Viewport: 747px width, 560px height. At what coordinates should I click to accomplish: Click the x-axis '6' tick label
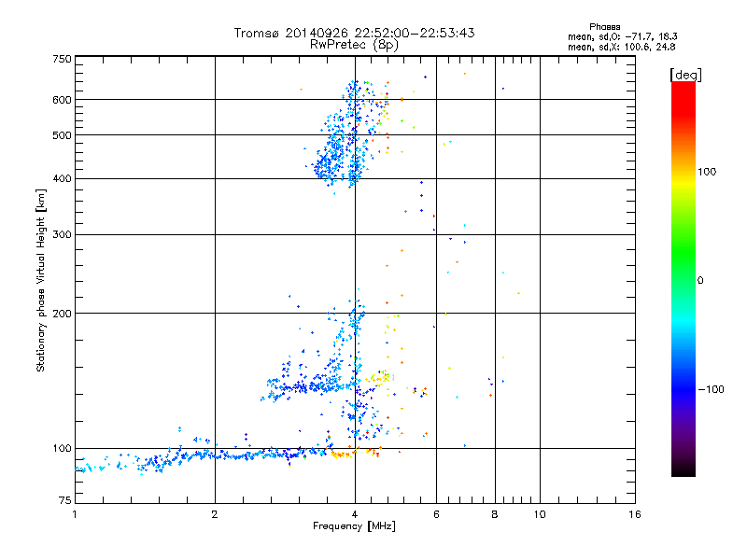(436, 514)
